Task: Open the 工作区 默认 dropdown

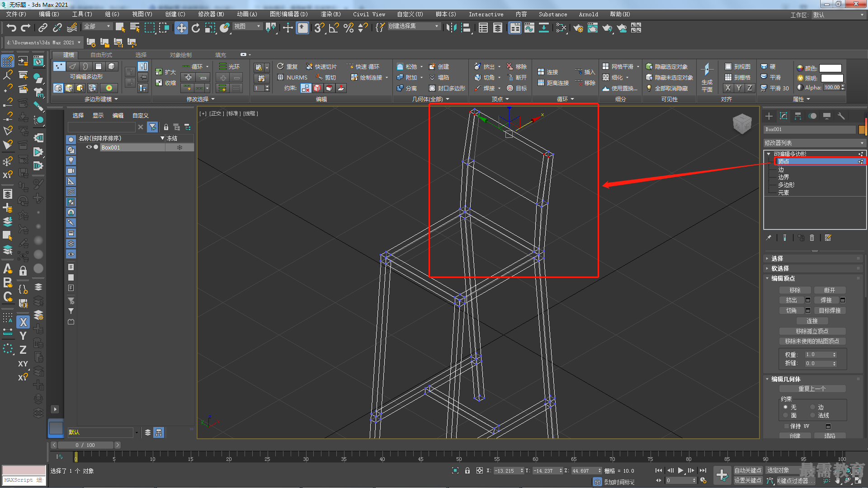Action: point(838,15)
